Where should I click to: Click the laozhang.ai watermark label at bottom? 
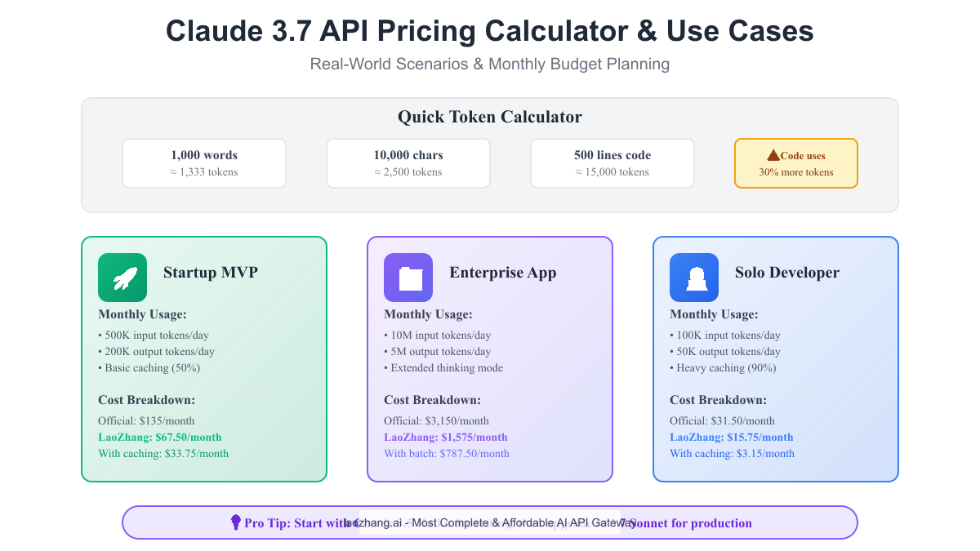(489, 522)
